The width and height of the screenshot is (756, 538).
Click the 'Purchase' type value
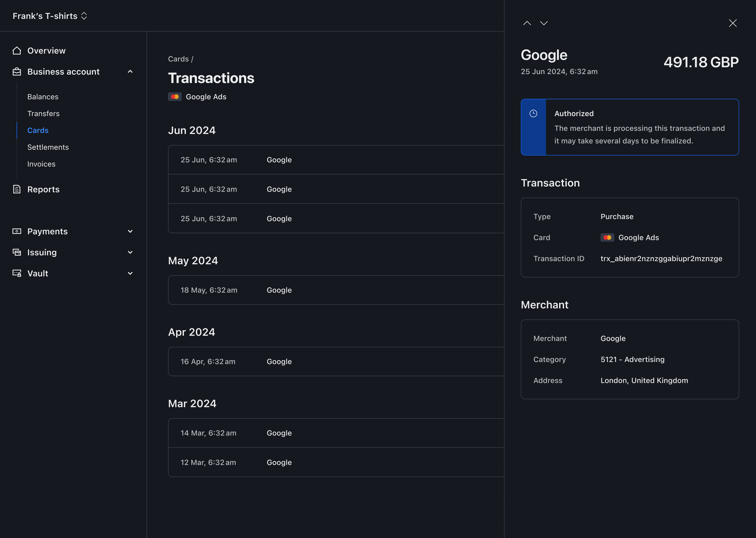pos(617,217)
